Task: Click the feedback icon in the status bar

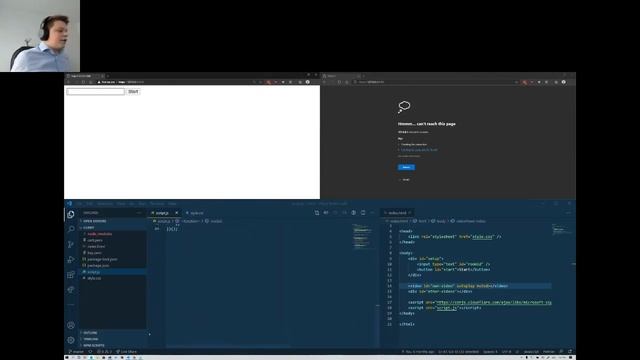Action: (x=562, y=351)
